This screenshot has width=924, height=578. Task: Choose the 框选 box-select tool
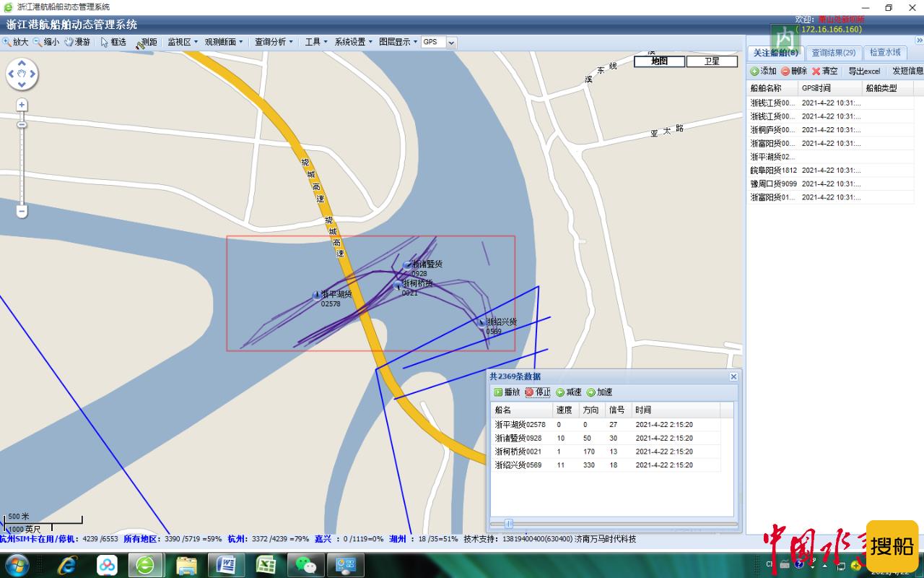[113, 42]
